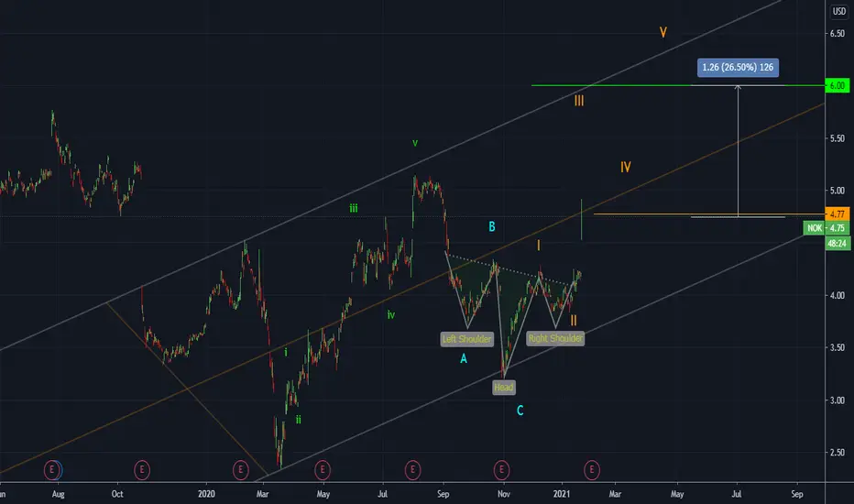Select the orange III wave label
This screenshot has width=854, height=504.
point(579,101)
